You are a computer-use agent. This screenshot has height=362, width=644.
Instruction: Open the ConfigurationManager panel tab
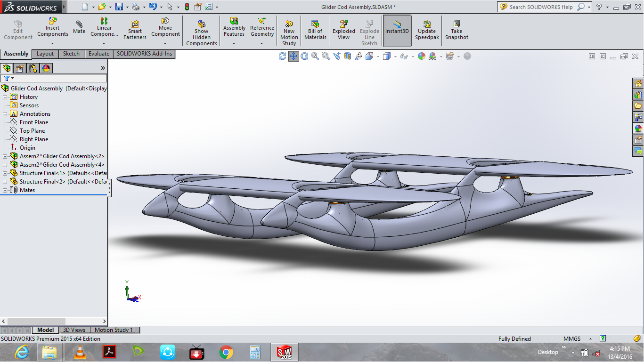33,68
